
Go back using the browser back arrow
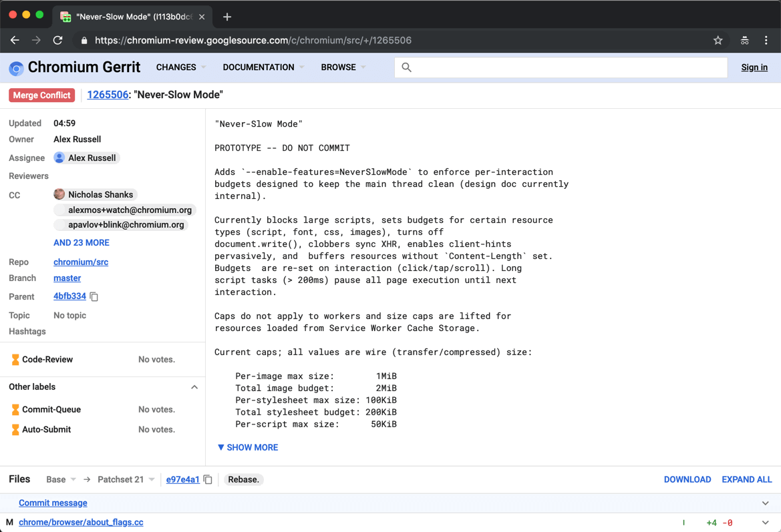click(x=15, y=40)
